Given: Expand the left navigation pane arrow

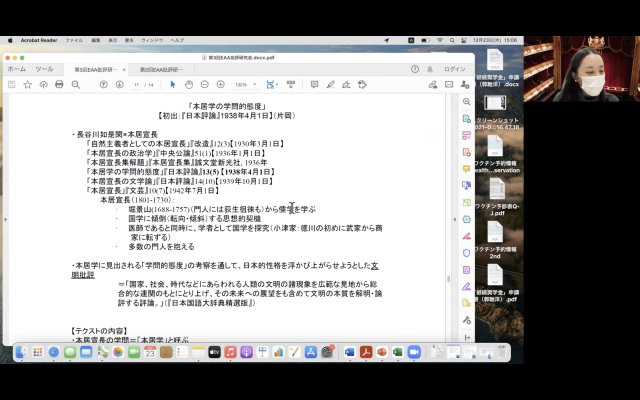Looking at the screenshot, I should (5, 220).
